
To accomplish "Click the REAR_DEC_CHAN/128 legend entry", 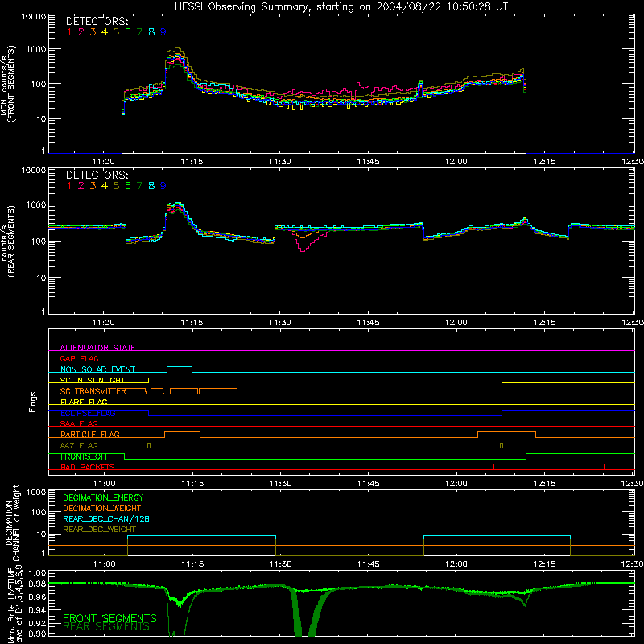I will [x=106, y=518].
